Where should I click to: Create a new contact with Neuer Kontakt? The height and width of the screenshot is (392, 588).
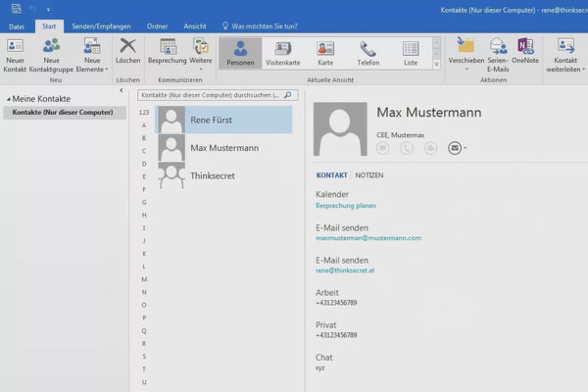click(x=15, y=55)
